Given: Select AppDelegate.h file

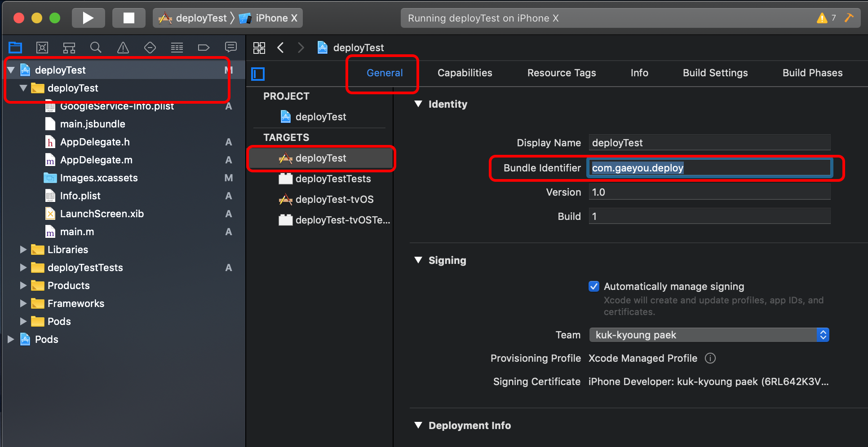Looking at the screenshot, I should pyautogui.click(x=124, y=142).
